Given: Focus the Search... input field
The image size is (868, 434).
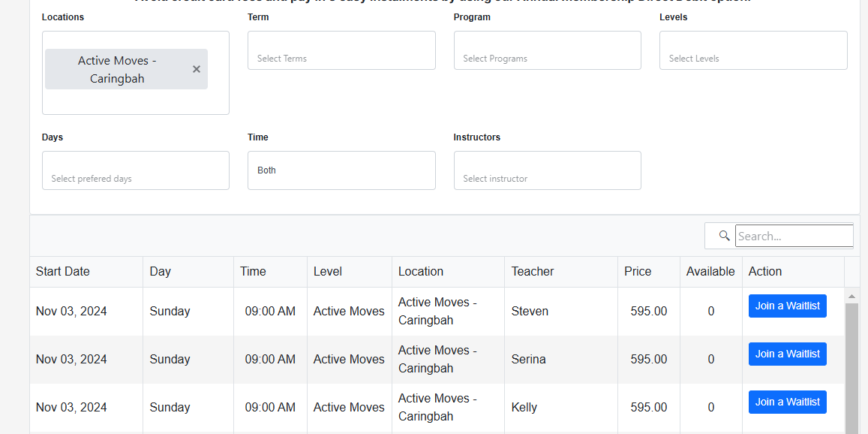Looking at the screenshot, I should pyautogui.click(x=794, y=236).
